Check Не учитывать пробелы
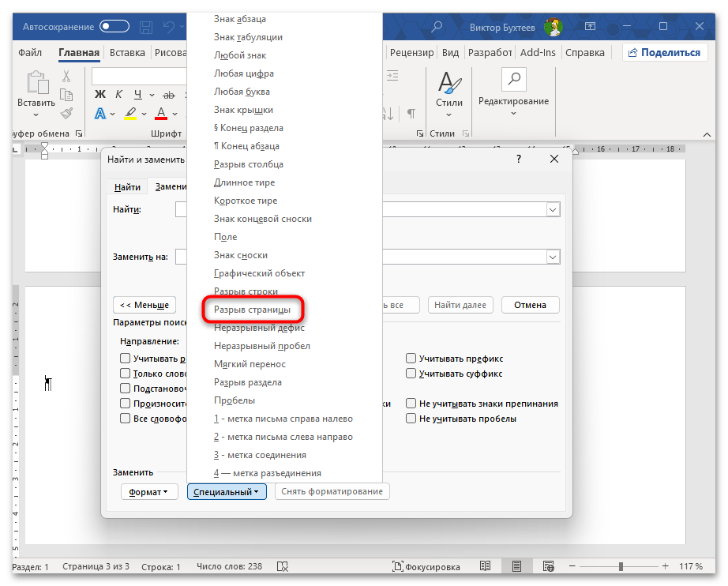Viewport: 728px width, 586px height. point(411,419)
